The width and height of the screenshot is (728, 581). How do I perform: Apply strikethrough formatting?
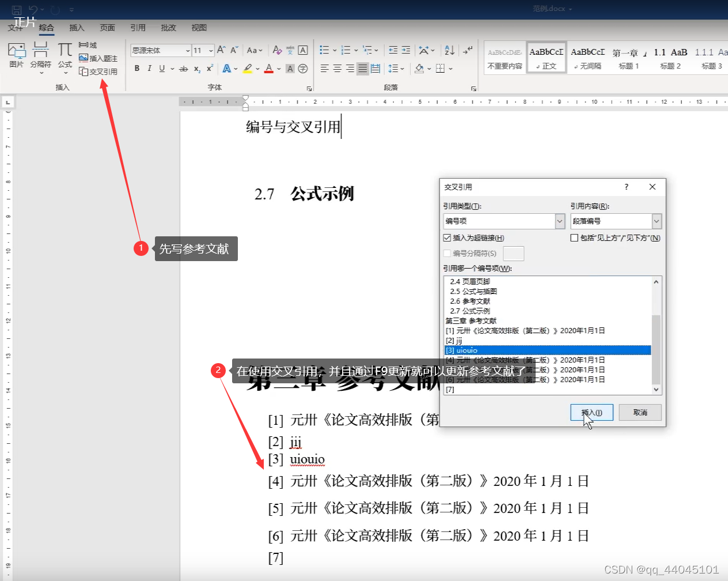point(184,69)
